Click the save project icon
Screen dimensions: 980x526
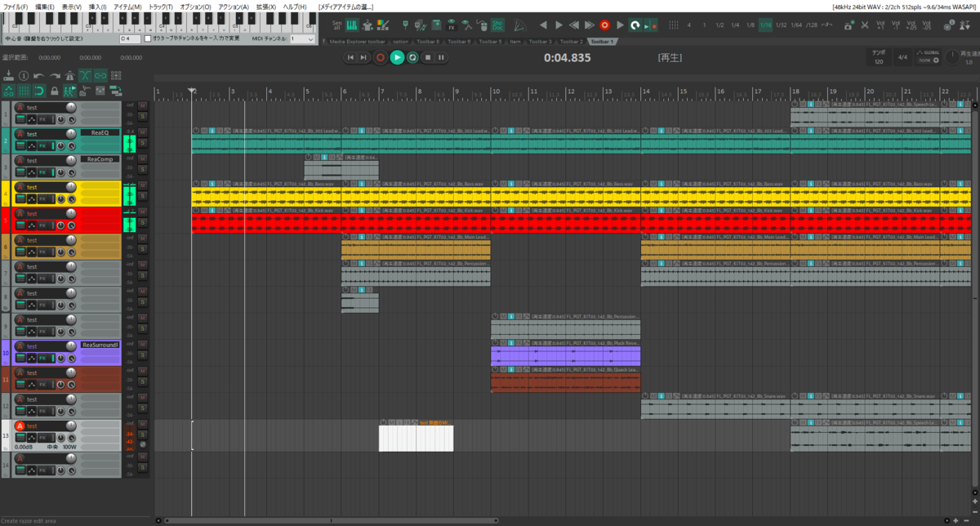[8, 76]
